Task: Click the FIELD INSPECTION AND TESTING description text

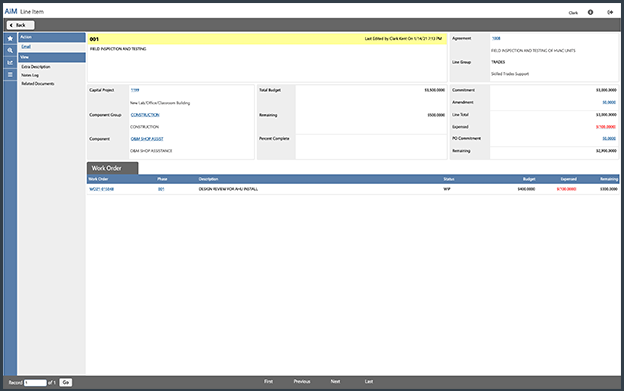Action: click(118, 49)
